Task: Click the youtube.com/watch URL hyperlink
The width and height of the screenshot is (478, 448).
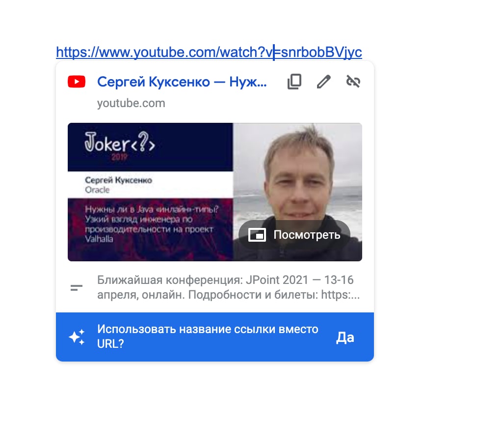Action: point(209,52)
